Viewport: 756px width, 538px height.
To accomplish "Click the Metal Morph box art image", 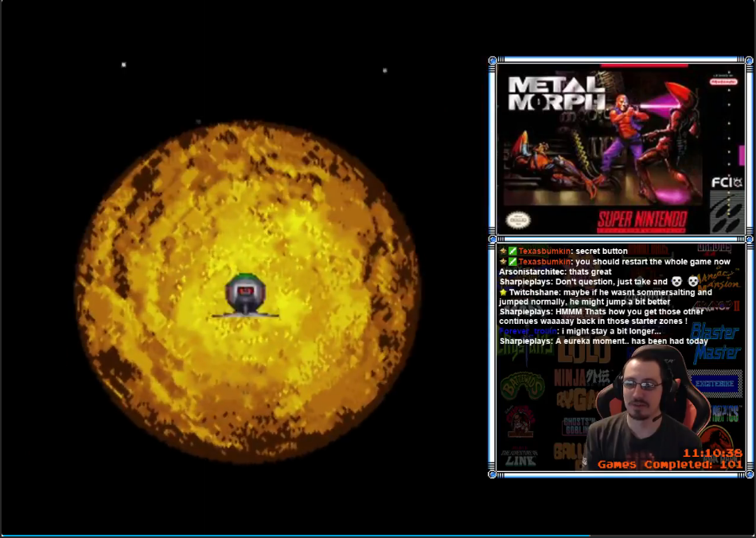I will click(x=620, y=149).
